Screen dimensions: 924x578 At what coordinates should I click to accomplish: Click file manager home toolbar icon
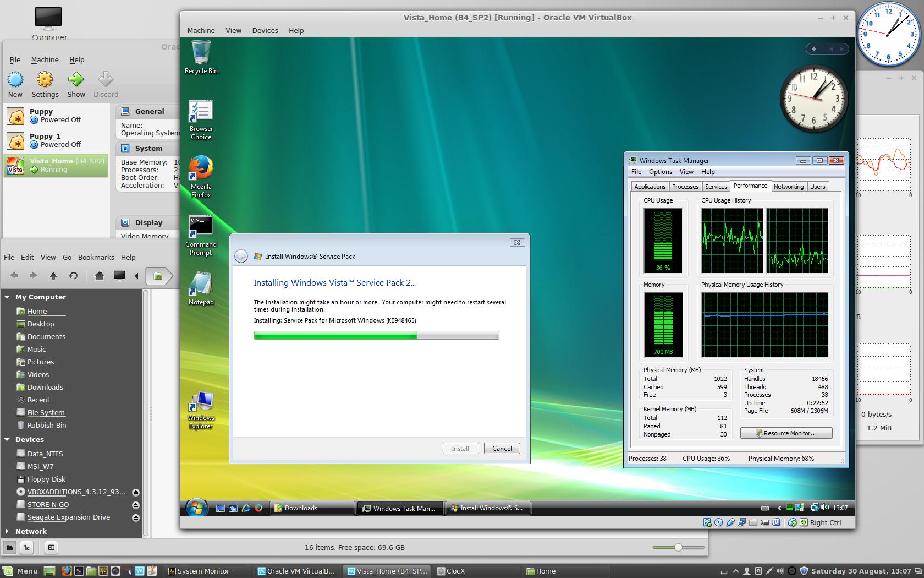click(x=99, y=276)
